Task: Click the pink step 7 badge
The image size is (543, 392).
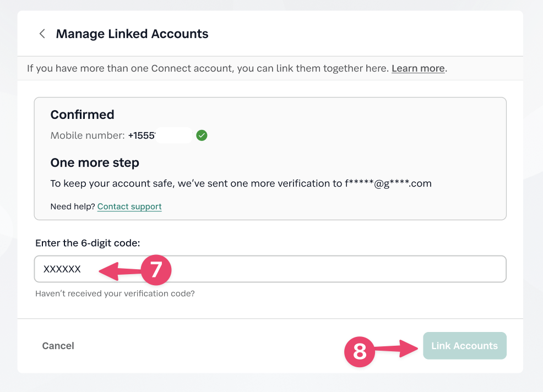Action: click(156, 269)
